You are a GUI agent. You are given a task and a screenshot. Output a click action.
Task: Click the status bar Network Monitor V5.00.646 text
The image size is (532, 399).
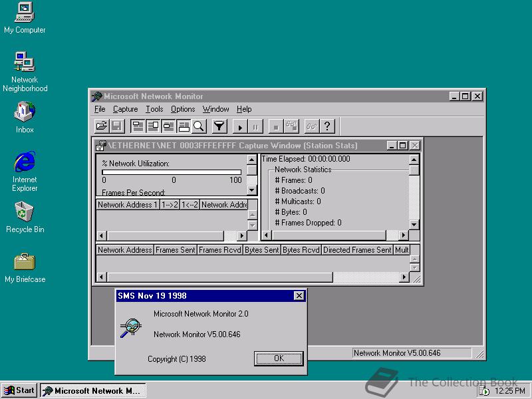click(397, 353)
